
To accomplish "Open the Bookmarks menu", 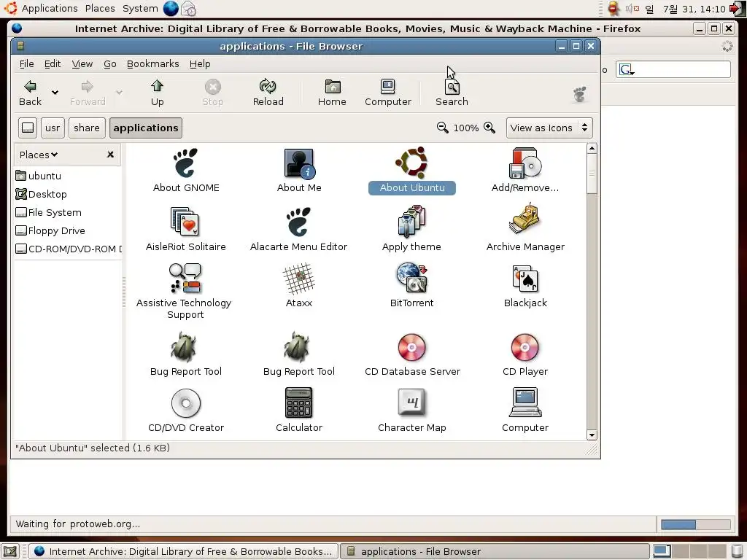I will (x=152, y=64).
